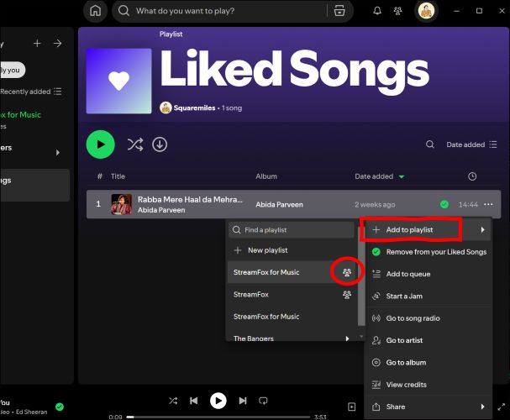Image resolution: width=510 pixels, height=420 pixels.
Task: Add song to StreamFox collaborative playlist
Action: pyautogui.click(x=292, y=295)
